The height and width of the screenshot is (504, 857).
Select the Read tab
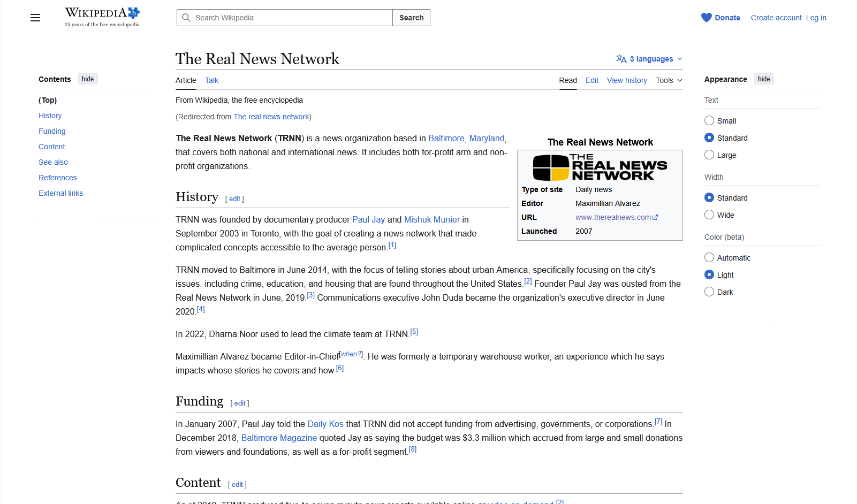pyautogui.click(x=568, y=80)
